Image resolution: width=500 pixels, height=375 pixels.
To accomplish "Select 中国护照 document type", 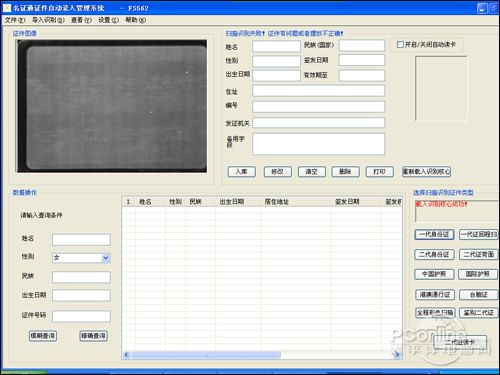I will coord(434,274).
